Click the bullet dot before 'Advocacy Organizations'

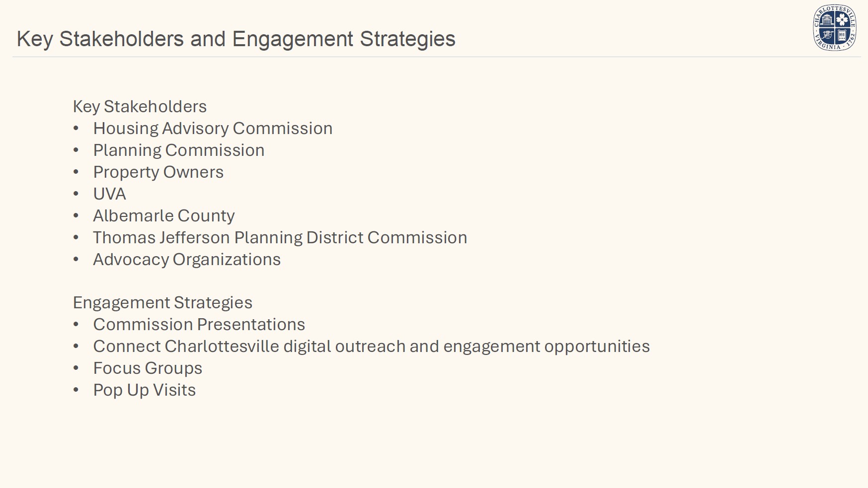[76, 260]
